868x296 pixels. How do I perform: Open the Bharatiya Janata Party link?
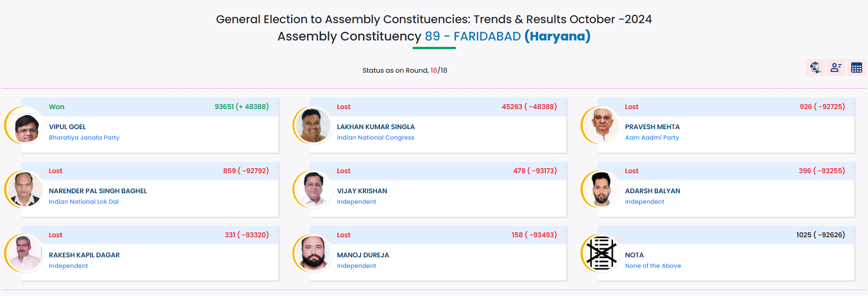tap(84, 137)
